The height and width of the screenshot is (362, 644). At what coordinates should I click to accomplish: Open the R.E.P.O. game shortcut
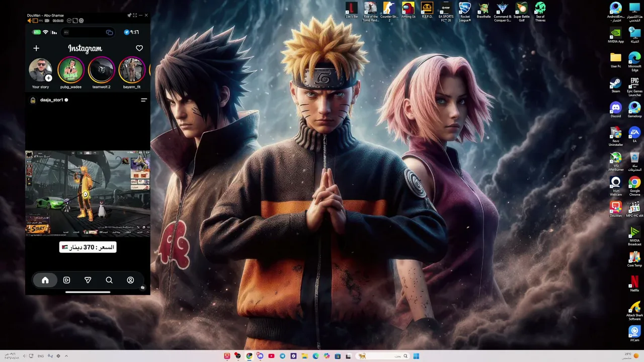(x=427, y=11)
